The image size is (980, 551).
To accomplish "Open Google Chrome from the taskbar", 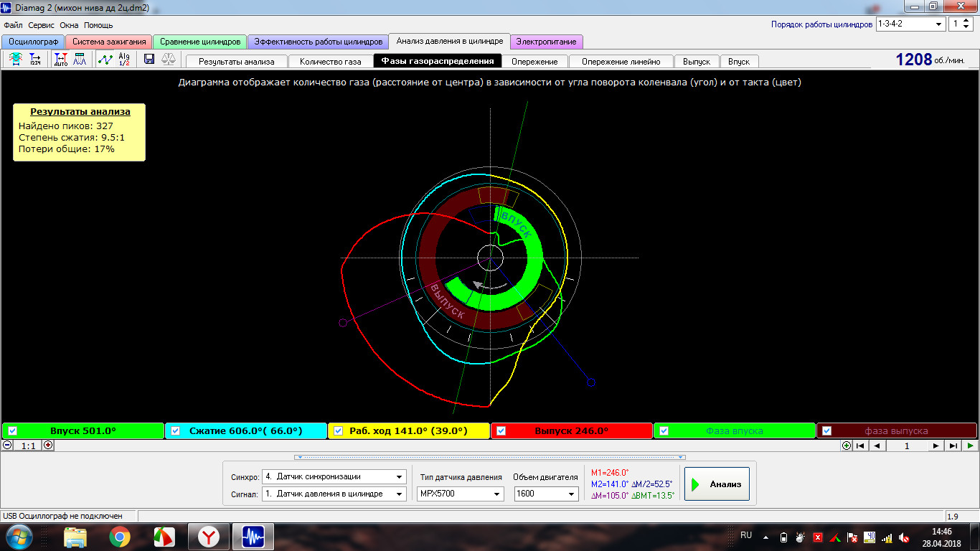I will (120, 537).
